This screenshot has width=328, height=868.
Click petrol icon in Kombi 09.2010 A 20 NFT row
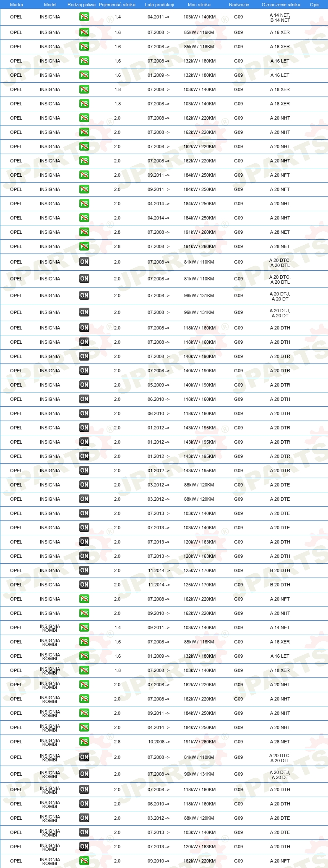click(84, 861)
